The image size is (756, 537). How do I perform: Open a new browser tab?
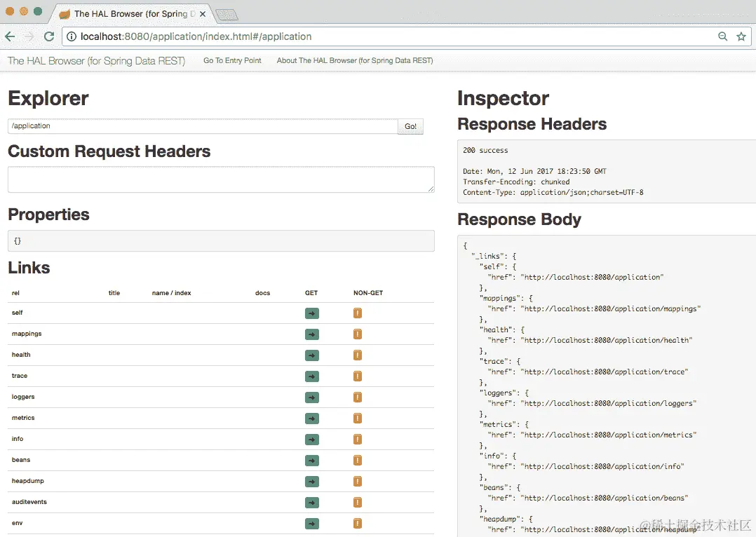[227, 15]
